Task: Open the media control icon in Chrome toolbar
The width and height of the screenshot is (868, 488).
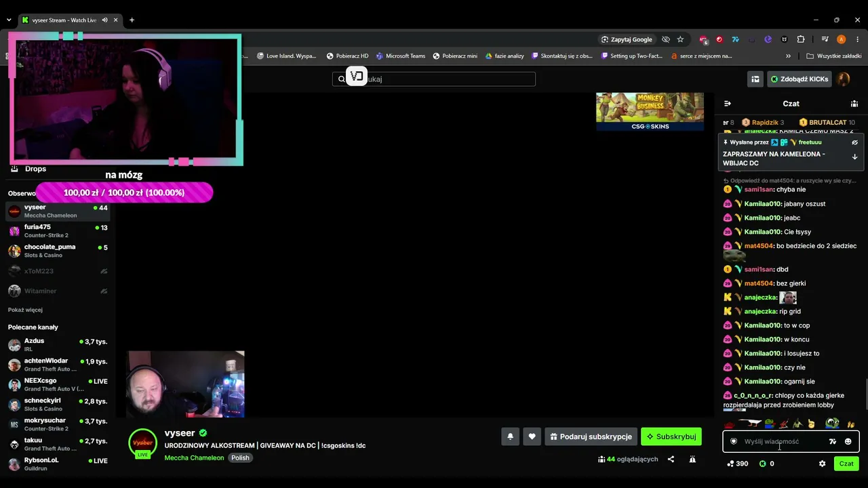Action: point(825,39)
